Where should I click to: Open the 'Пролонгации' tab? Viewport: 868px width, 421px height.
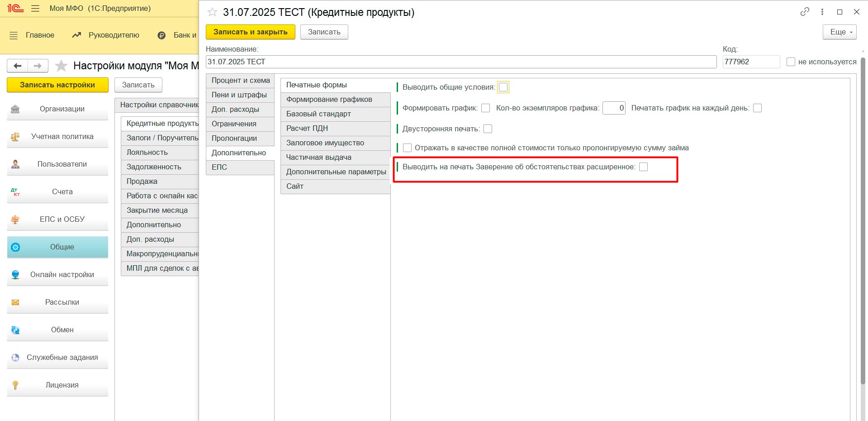click(x=240, y=139)
